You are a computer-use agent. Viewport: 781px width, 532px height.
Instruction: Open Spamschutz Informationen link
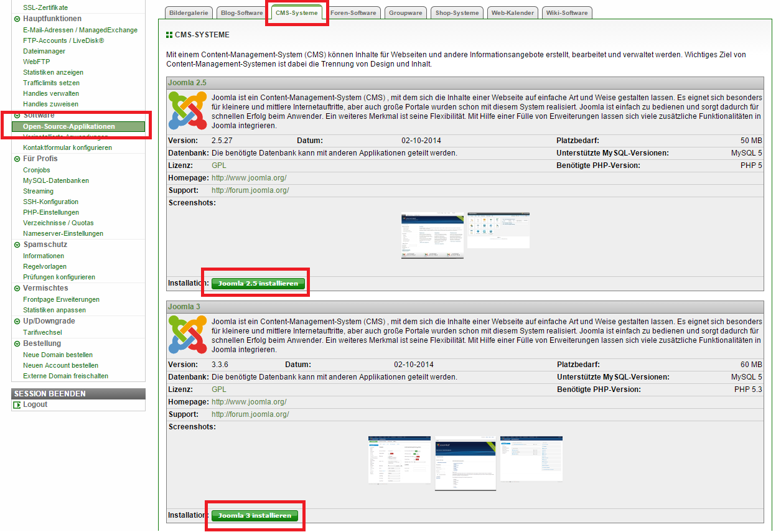[44, 256]
